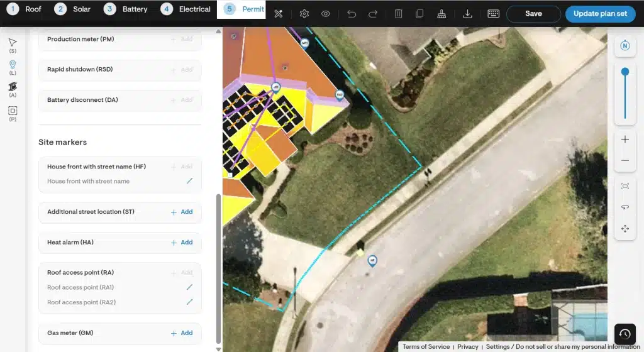Click the trash delete icon
The image size is (644, 352).
[398, 14]
